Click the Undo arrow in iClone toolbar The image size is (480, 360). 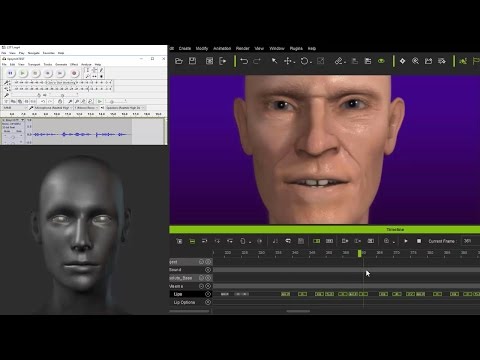(244, 61)
